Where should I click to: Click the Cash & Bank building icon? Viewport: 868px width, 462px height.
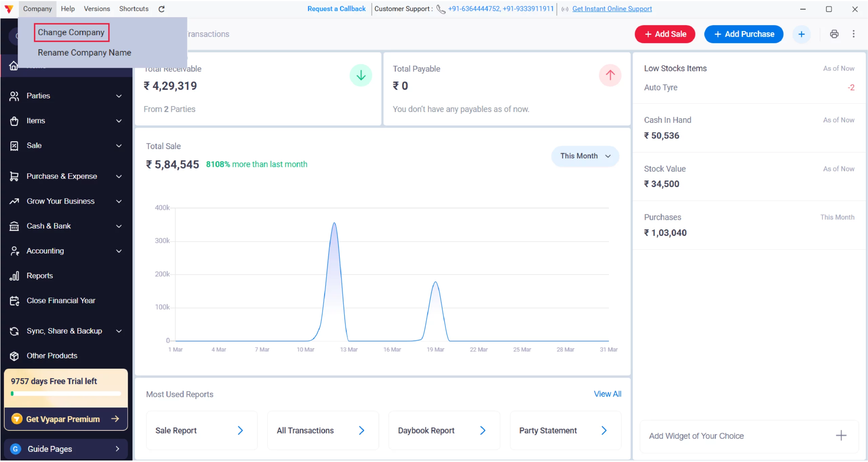pos(14,226)
